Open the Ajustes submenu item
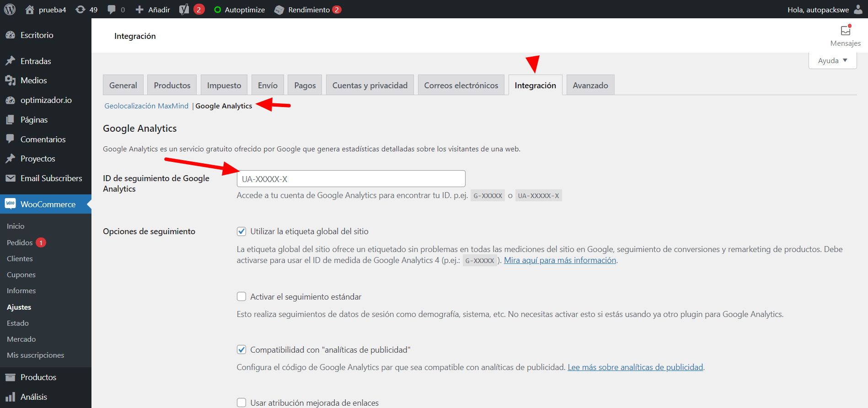Viewport: 868px width, 408px height. [19, 307]
